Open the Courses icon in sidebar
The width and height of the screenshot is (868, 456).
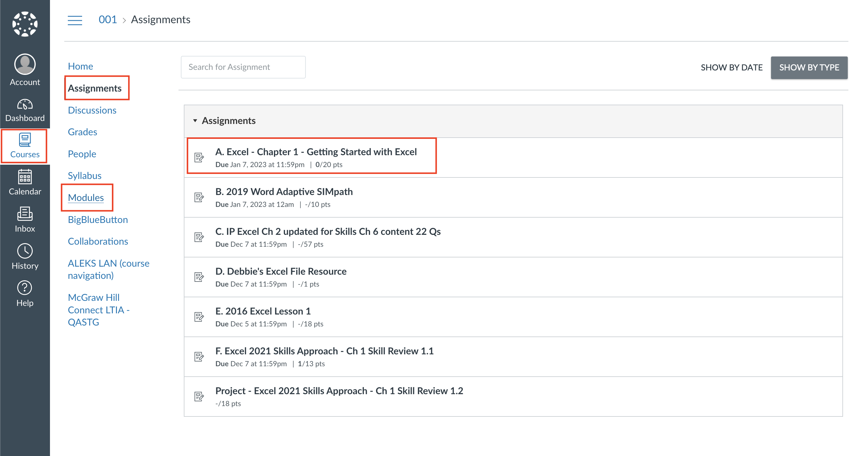tap(25, 140)
